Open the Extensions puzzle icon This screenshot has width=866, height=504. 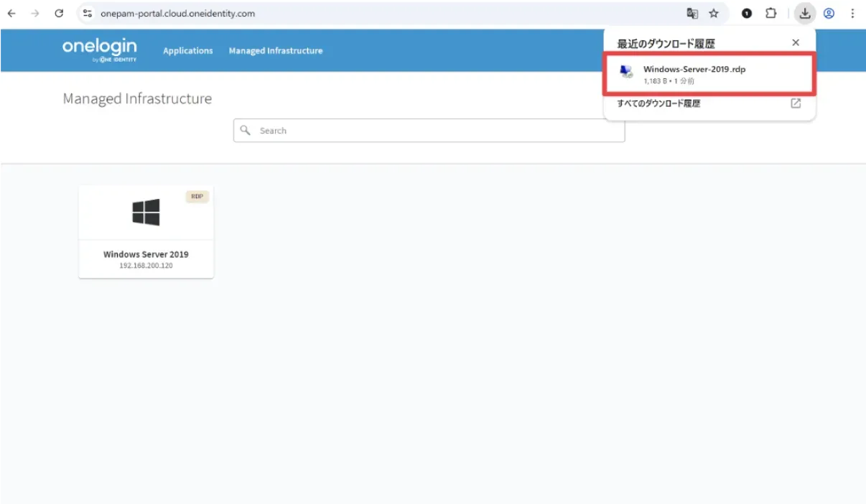click(x=771, y=14)
